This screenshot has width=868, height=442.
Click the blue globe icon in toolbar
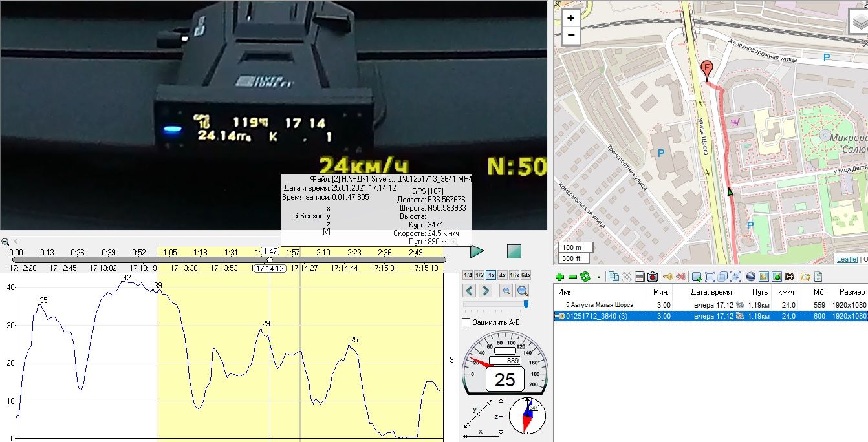751,277
